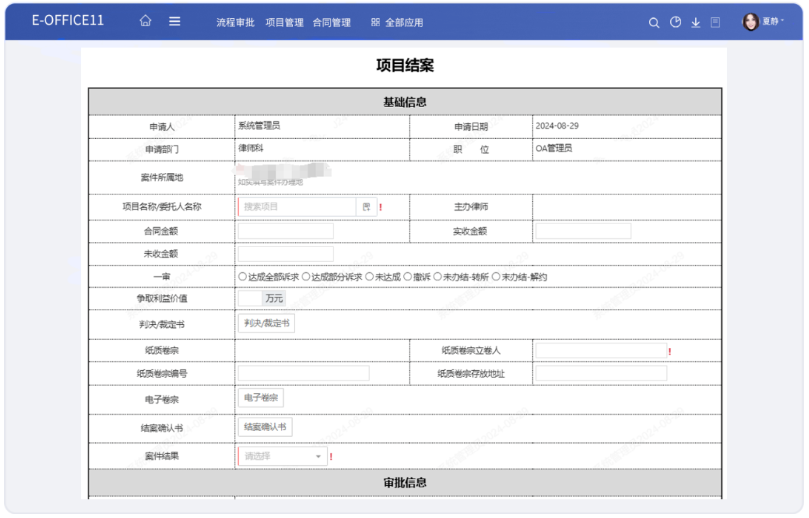Click the search magnifier icon
Image resolution: width=809 pixels, height=518 pixels.
click(654, 22)
